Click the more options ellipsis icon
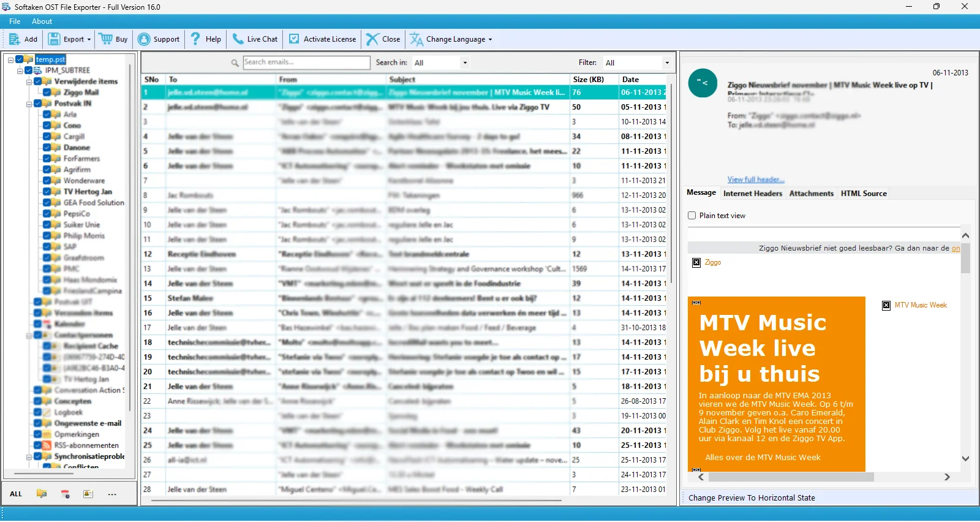This screenshot has width=980, height=522. click(x=111, y=494)
